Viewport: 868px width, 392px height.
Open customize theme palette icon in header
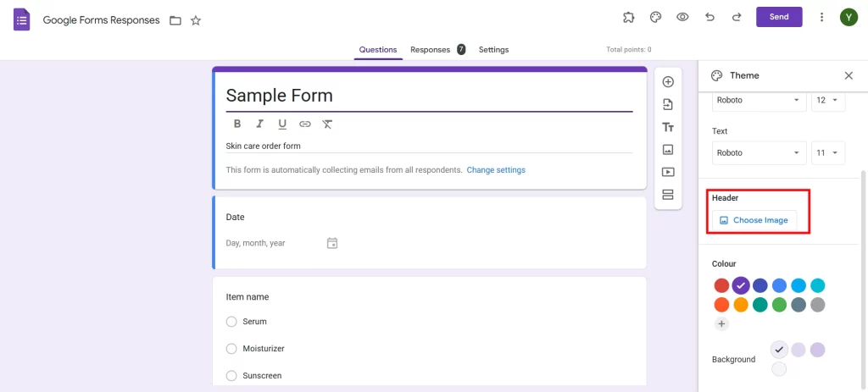pos(655,17)
